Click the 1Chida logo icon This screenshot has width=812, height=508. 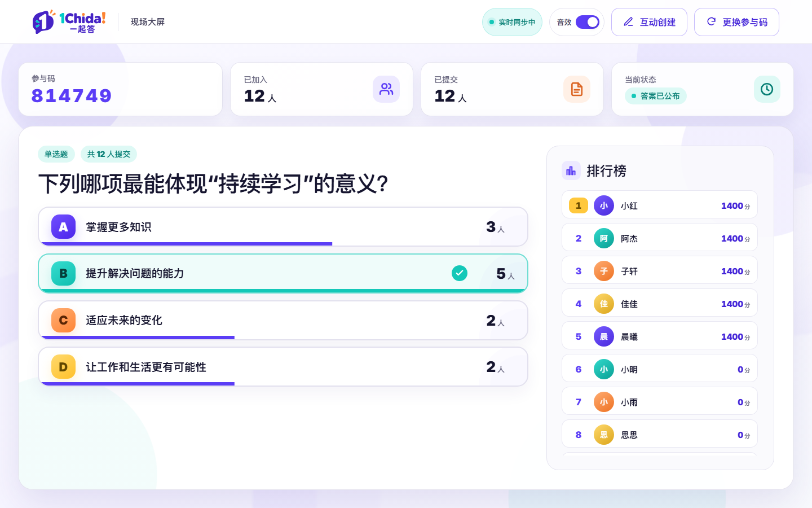coord(43,22)
